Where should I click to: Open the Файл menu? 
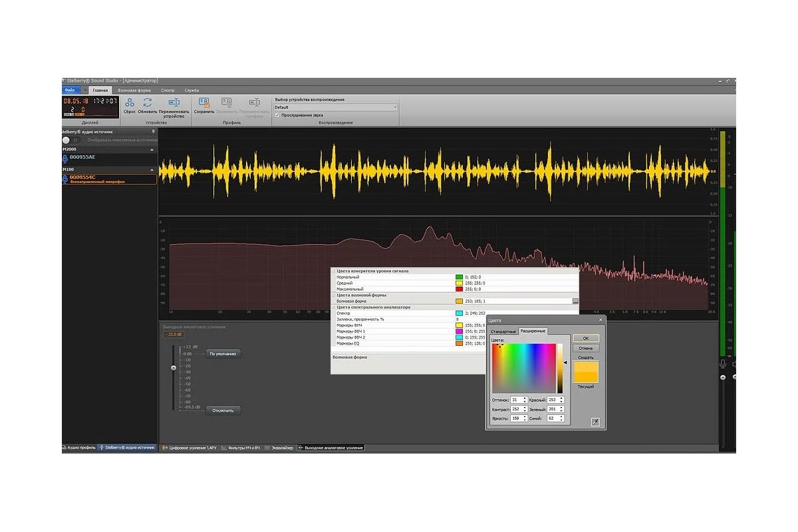[x=71, y=90]
